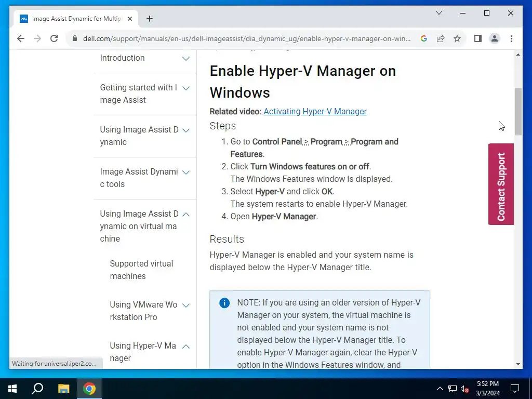The height and width of the screenshot is (399, 532).
Task: Expand the Introduction section chevron
Action: (x=186, y=58)
